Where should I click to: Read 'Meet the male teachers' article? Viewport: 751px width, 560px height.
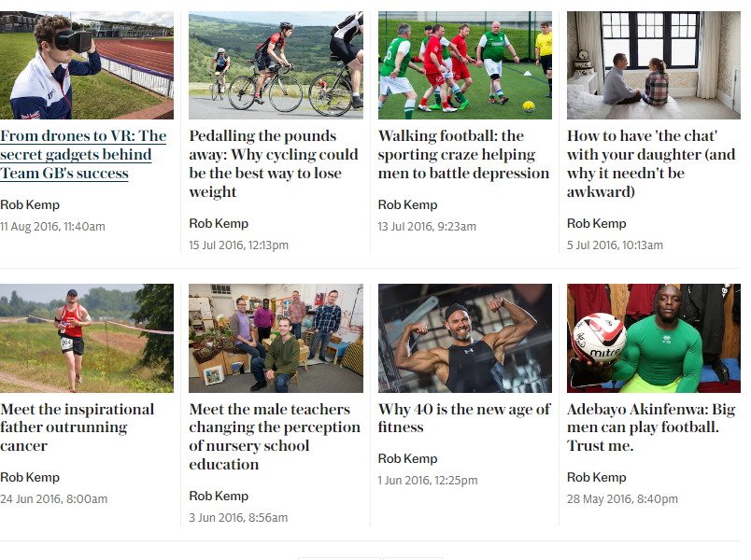275,437
